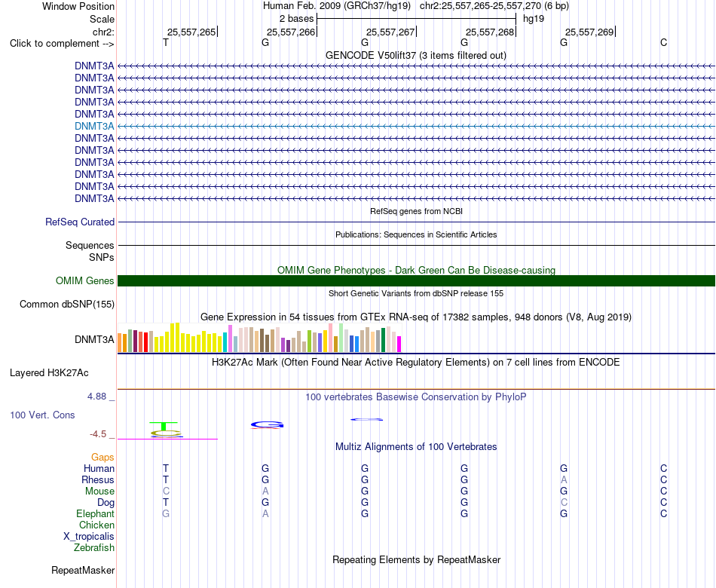Image resolution: width=716 pixels, height=588 pixels.
Task: Click 'Short Genetic Variants from dbSNP release 155'
Action: click(416, 293)
